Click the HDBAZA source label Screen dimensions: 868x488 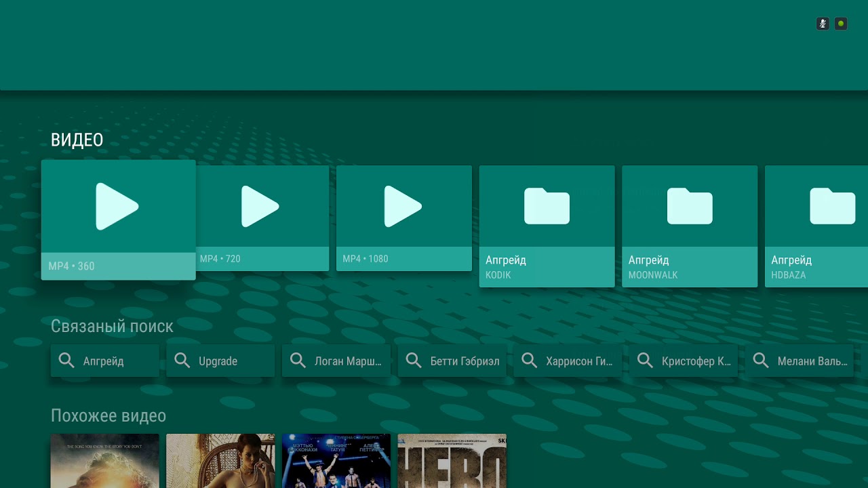pyautogui.click(x=789, y=275)
